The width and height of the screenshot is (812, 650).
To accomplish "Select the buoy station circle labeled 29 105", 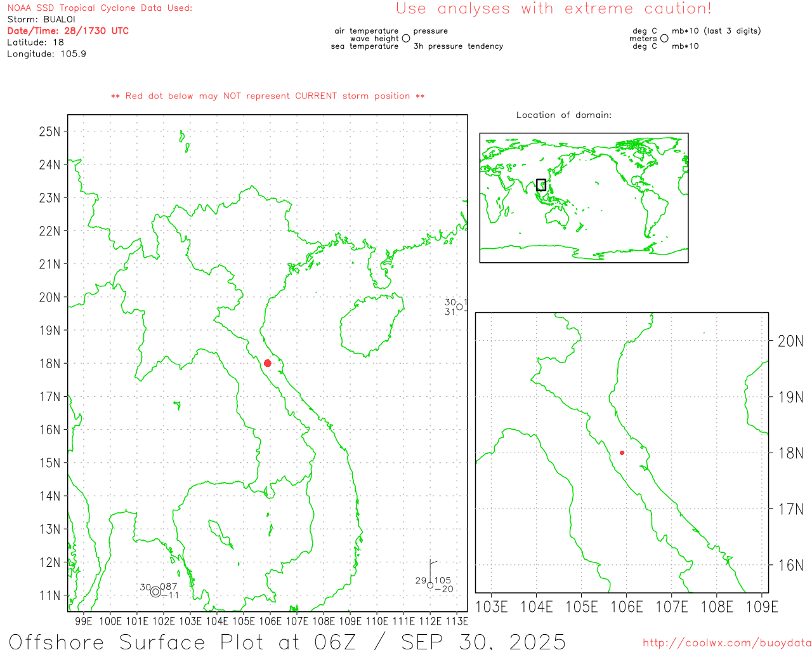I will (430, 585).
